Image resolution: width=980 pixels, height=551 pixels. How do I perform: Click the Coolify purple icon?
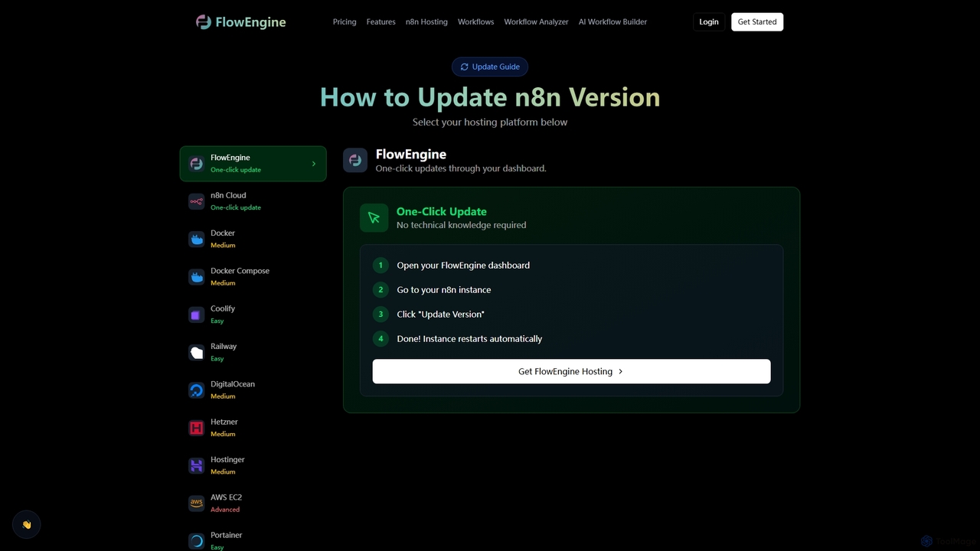(x=197, y=315)
